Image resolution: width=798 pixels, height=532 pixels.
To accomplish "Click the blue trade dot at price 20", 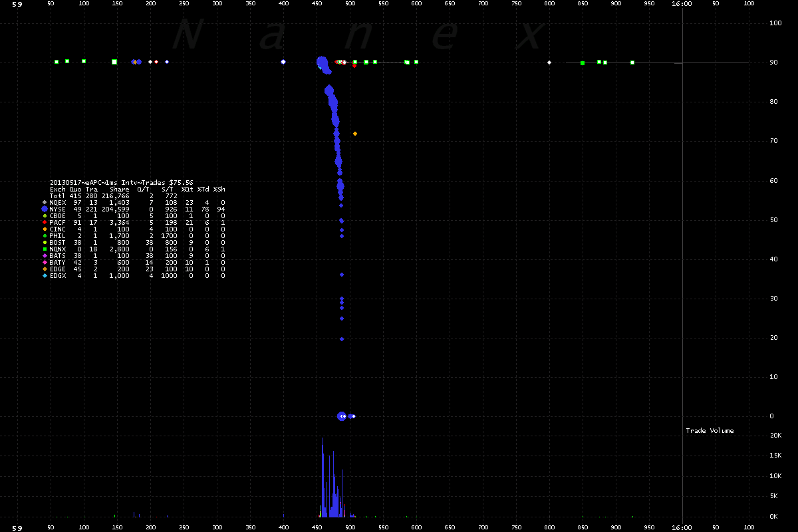I will tap(342, 339).
